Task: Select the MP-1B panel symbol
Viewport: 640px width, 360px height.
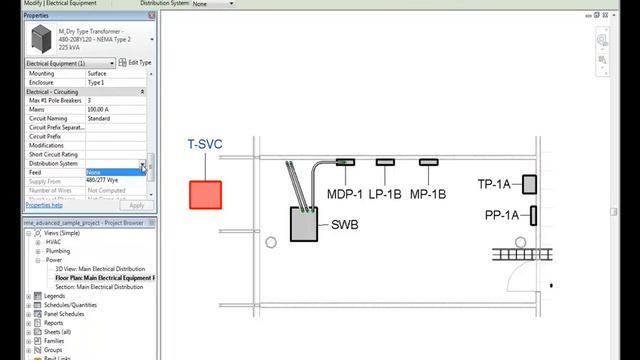Action: tap(428, 162)
